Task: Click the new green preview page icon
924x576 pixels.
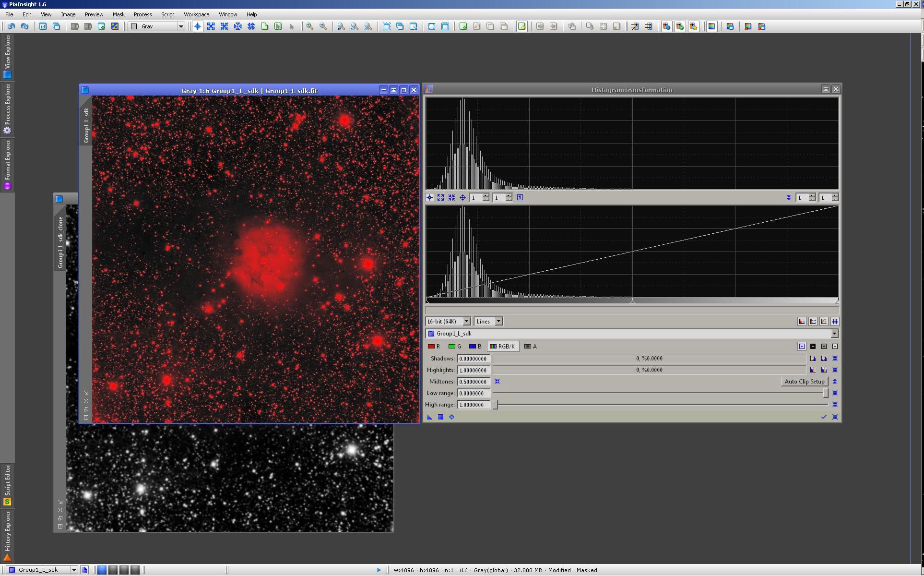Action: [265, 26]
